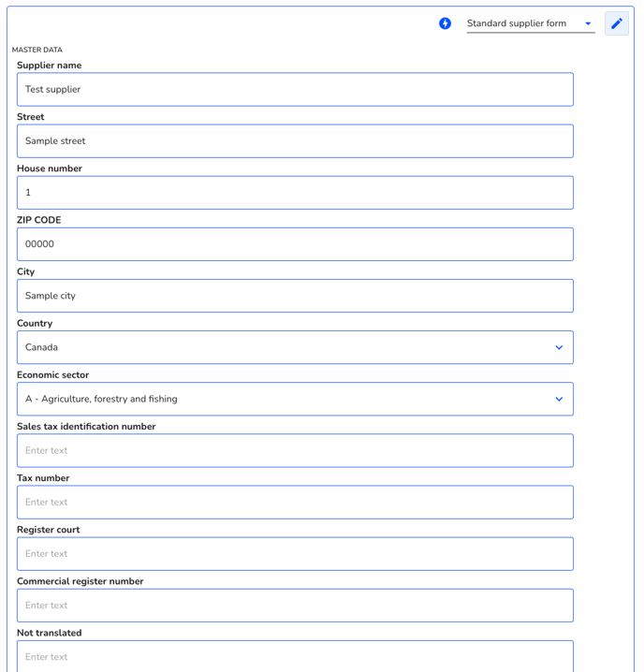The image size is (644, 672).
Task: Open the Economic sector dropdown
Action: click(x=295, y=399)
